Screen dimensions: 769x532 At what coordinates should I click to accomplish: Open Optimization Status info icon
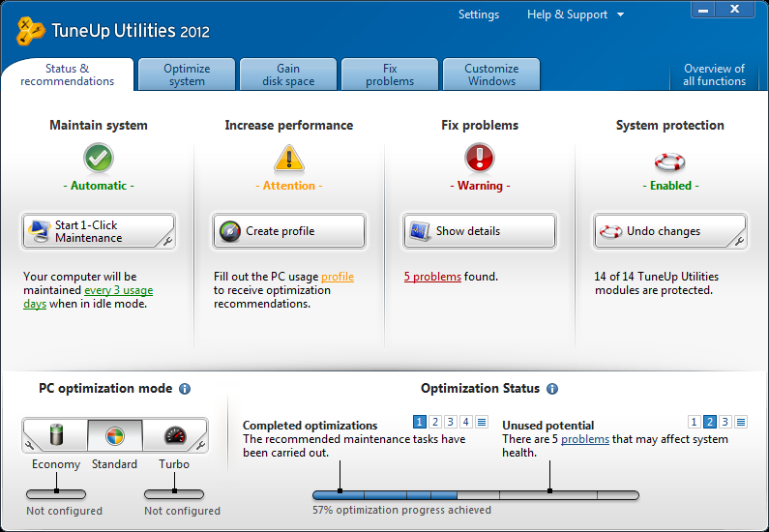[552, 389]
